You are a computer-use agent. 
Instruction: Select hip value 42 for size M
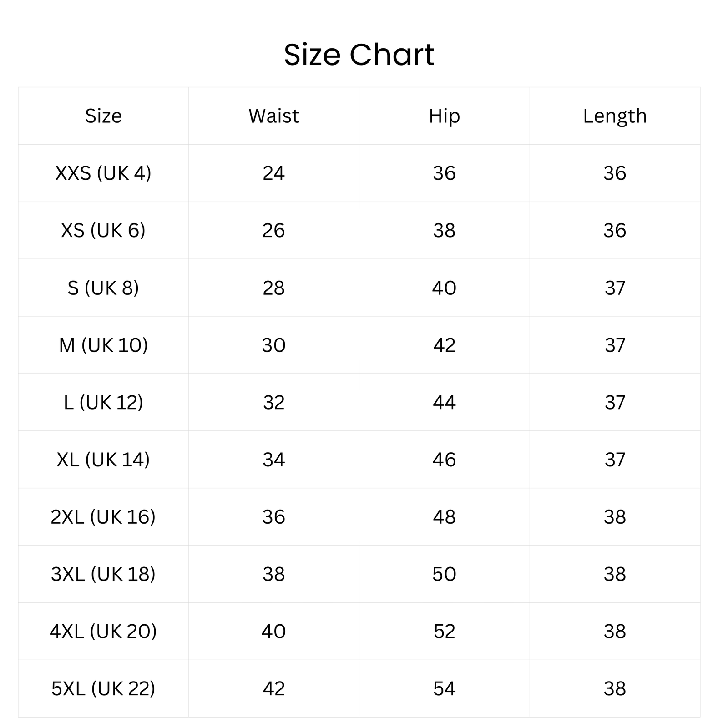pyautogui.click(x=444, y=345)
